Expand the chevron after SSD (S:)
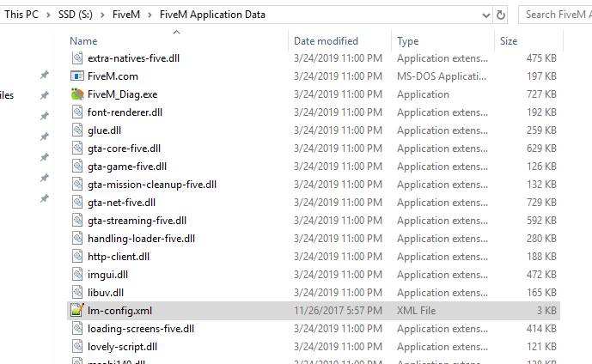The height and width of the screenshot is (364, 592). [102, 15]
